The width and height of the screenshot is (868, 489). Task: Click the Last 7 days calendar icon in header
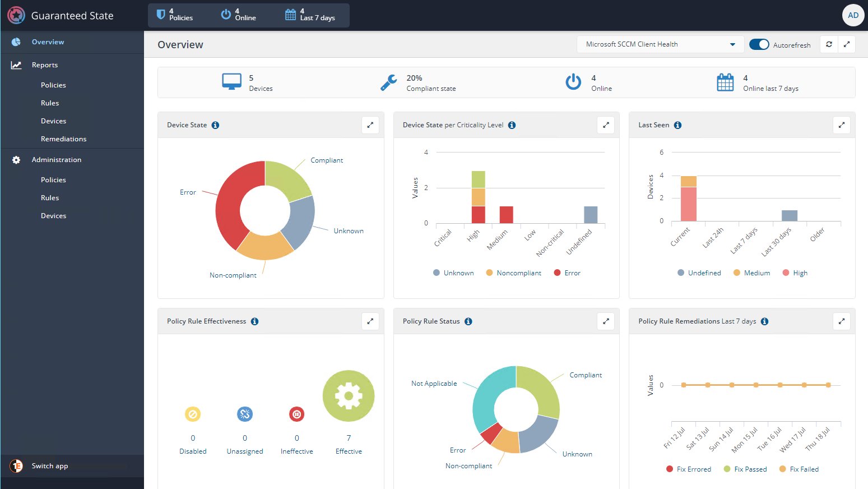click(290, 15)
